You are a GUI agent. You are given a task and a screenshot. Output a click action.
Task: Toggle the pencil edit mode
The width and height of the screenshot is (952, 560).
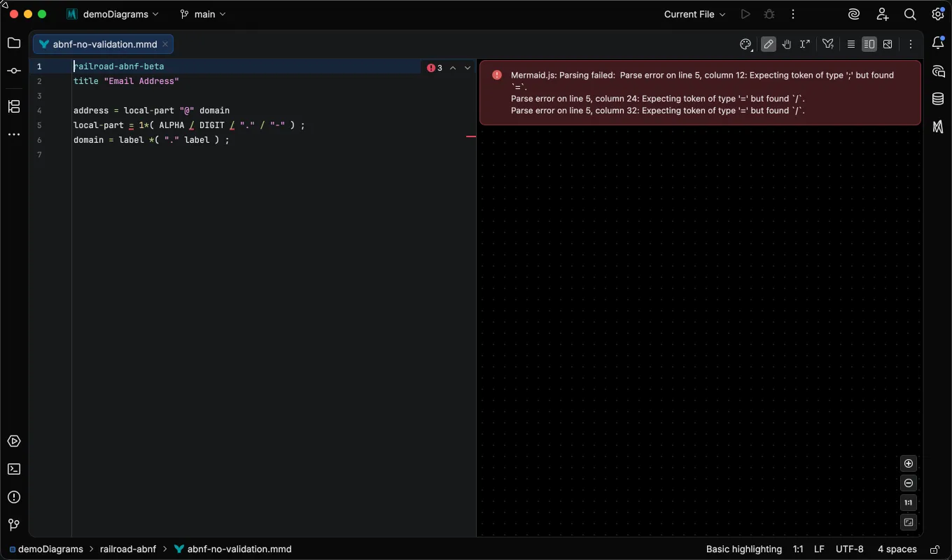(x=769, y=44)
